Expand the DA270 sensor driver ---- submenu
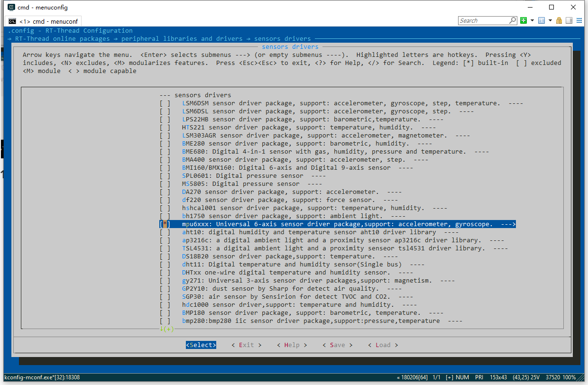The image size is (588, 385). point(395,192)
